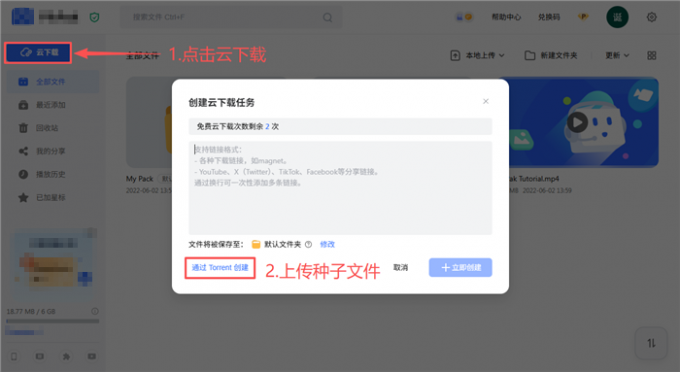The image size is (680, 372).
Task: Click 通过 Torrent 创建 link
Action: pos(220,268)
